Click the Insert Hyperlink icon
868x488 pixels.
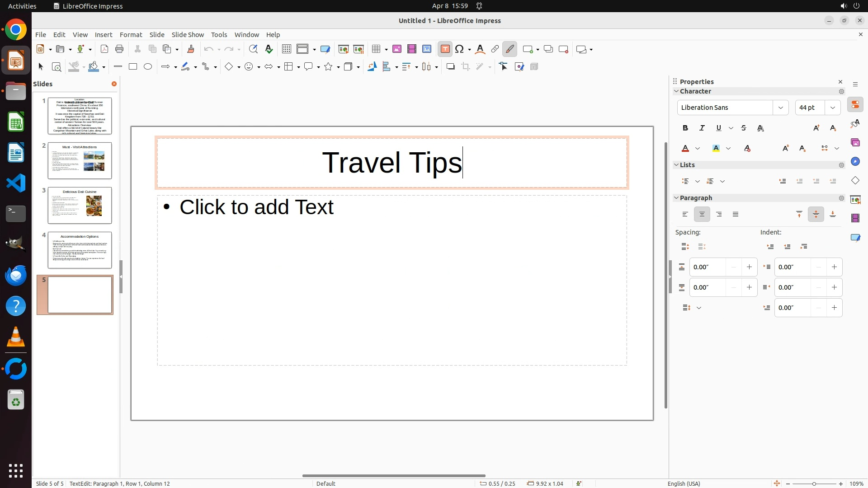coord(495,49)
